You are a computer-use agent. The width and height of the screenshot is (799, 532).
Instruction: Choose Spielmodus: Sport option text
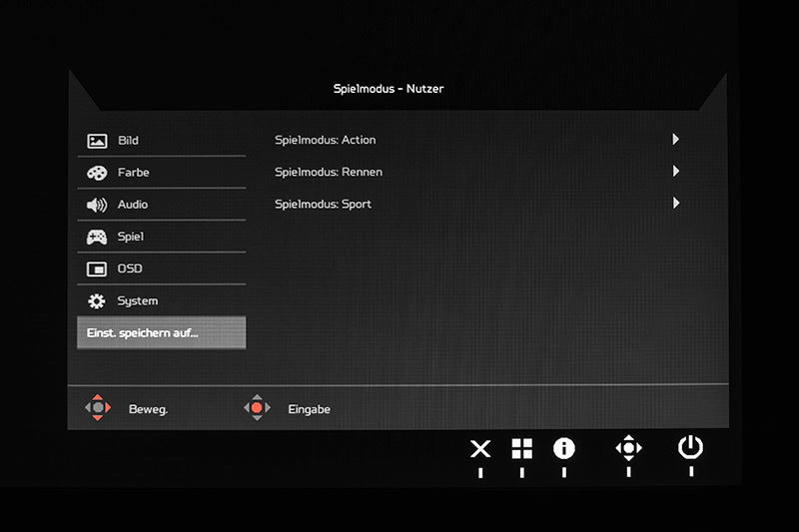(323, 205)
